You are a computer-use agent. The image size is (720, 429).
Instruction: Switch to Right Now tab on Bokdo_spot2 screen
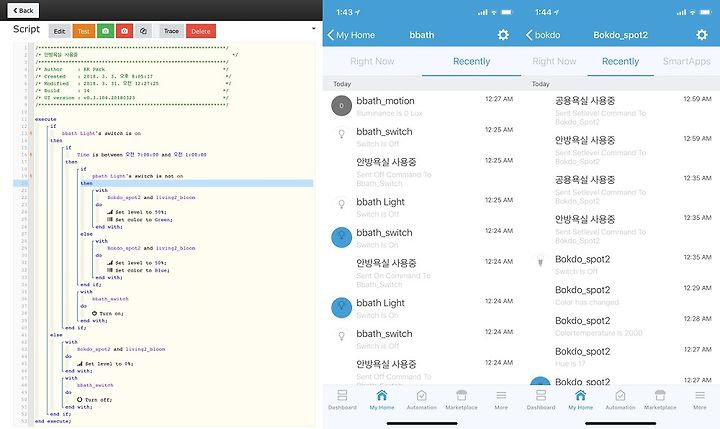click(x=554, y=61)
